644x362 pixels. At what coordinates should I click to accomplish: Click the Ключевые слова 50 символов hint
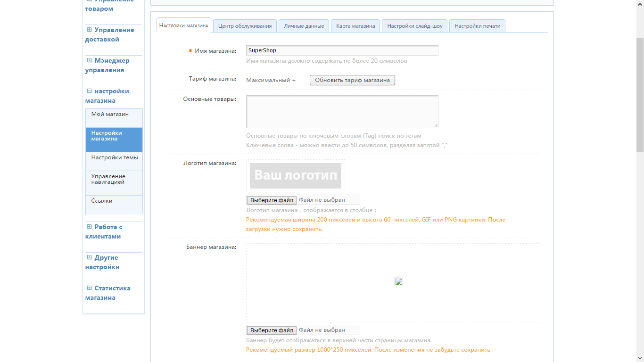(x=347, y=145)
